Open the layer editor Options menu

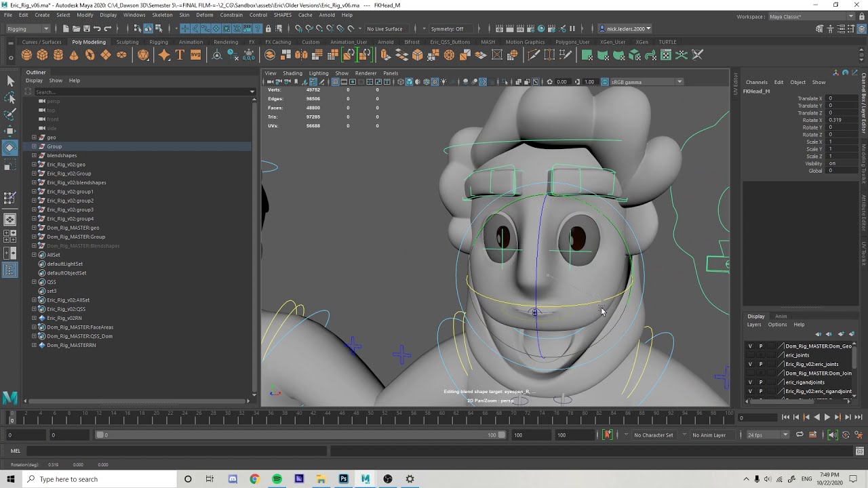coord(777,325)
